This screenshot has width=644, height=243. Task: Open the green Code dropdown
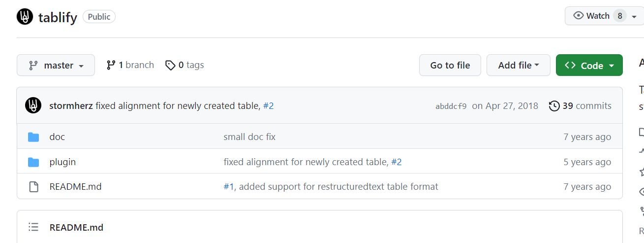pos(589,66)
